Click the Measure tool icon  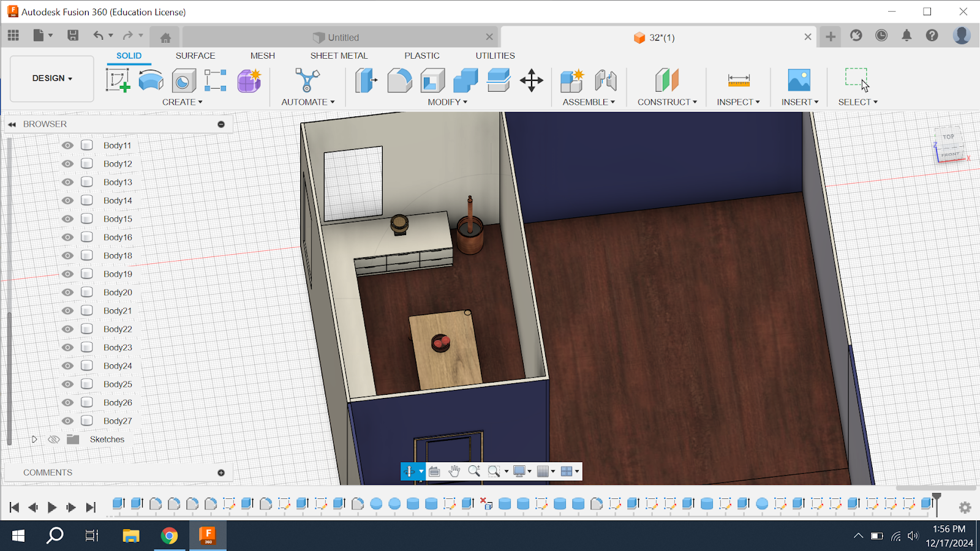point(739,80)
